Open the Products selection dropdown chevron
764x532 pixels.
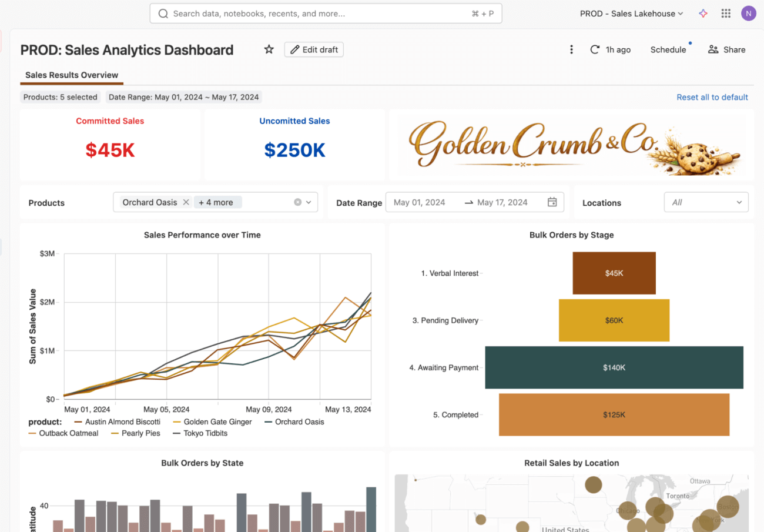(307, 202)
